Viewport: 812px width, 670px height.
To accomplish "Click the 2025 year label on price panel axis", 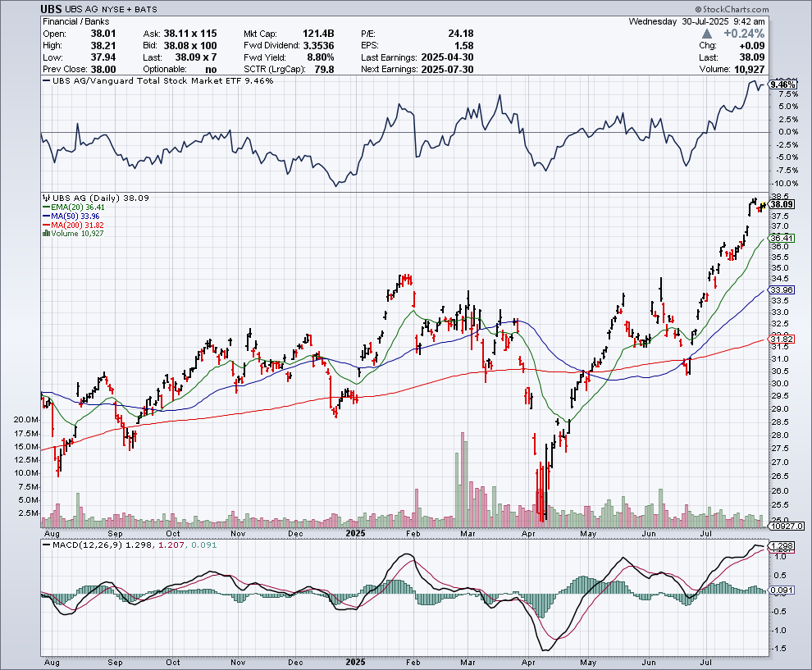I will (x=355, y=533).
